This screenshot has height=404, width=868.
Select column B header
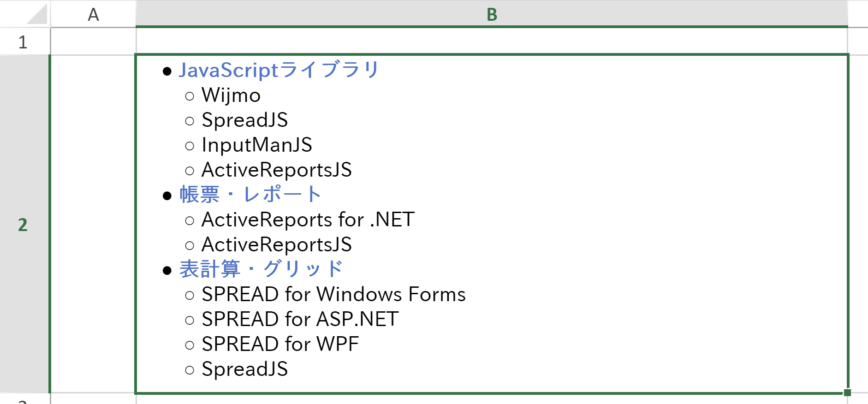[492, 14]
